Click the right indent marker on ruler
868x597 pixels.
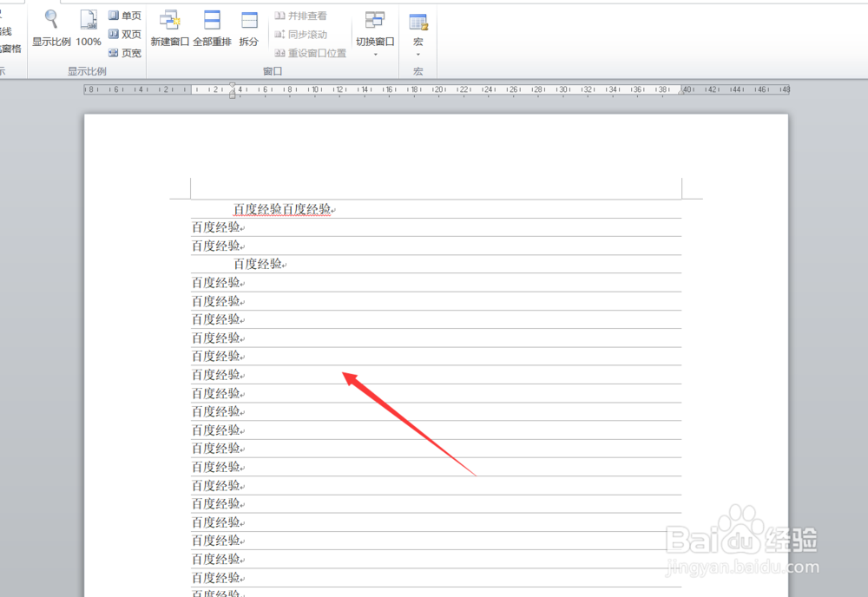[x=682, y=91]
